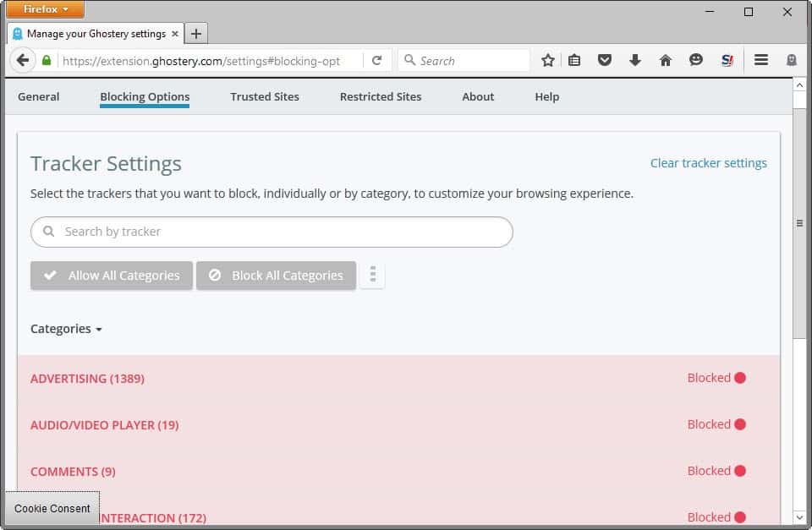Screen dimensions: 812x530
Task: Open the orange Firefox menu button
Action: point(46,8)
